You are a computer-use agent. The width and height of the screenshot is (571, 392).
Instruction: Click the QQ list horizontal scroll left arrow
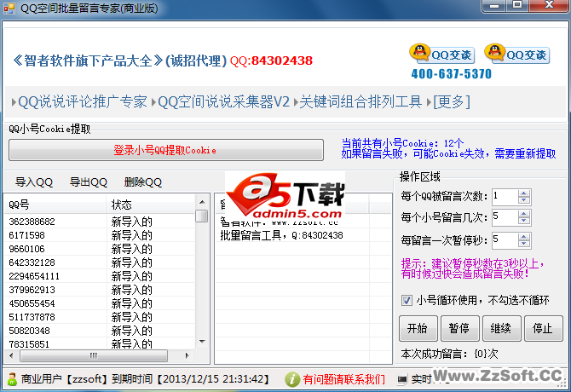11,355
